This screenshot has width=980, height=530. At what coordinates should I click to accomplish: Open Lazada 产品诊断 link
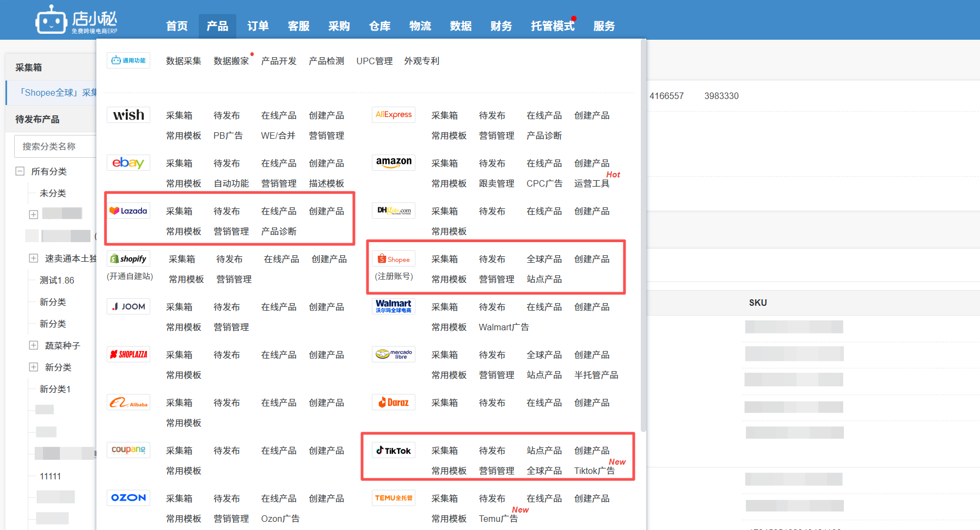point(279,231)
